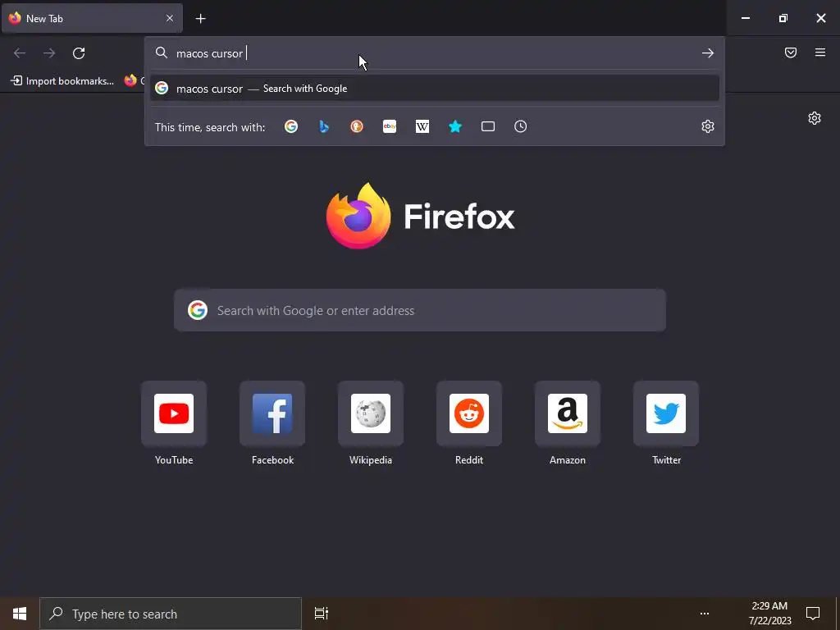
Task: Search this time with Wikipedia icon
Action: pos(422,126)
